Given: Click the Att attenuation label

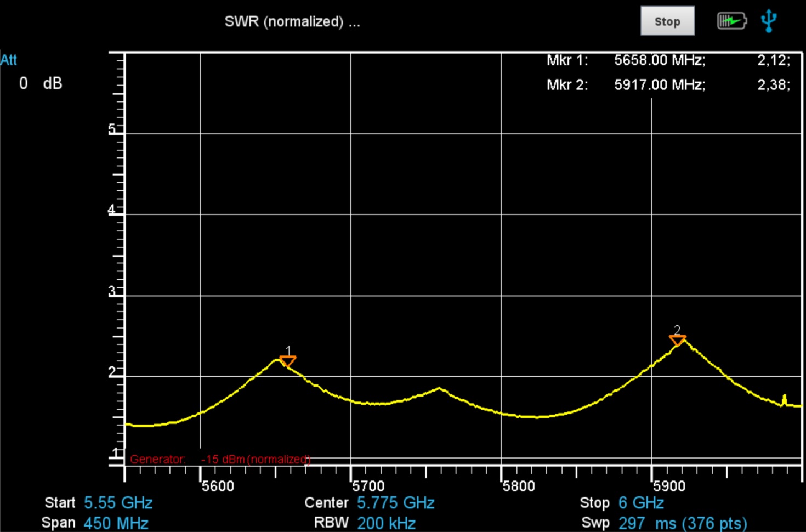Looking at the screenshot, I should click(x=9, y=60).
